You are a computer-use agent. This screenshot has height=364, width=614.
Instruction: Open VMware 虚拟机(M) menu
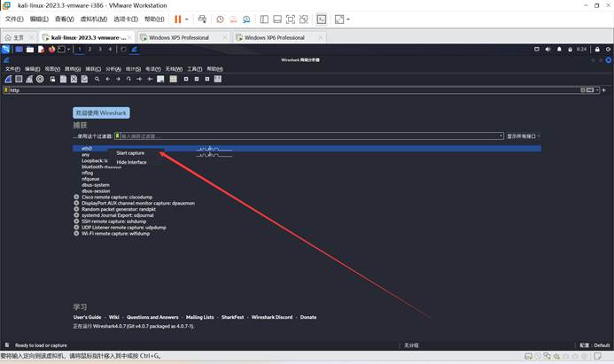tap(94, 19)
